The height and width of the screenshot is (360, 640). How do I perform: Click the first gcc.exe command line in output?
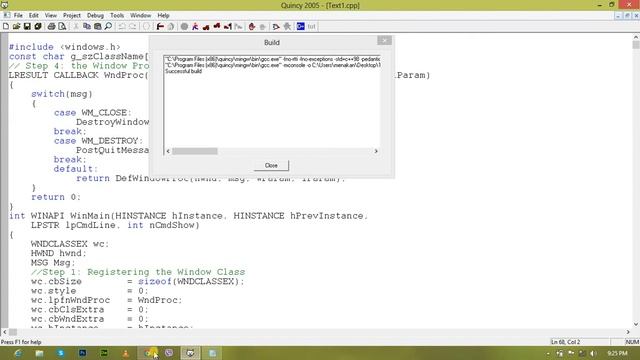pos(272,59)
